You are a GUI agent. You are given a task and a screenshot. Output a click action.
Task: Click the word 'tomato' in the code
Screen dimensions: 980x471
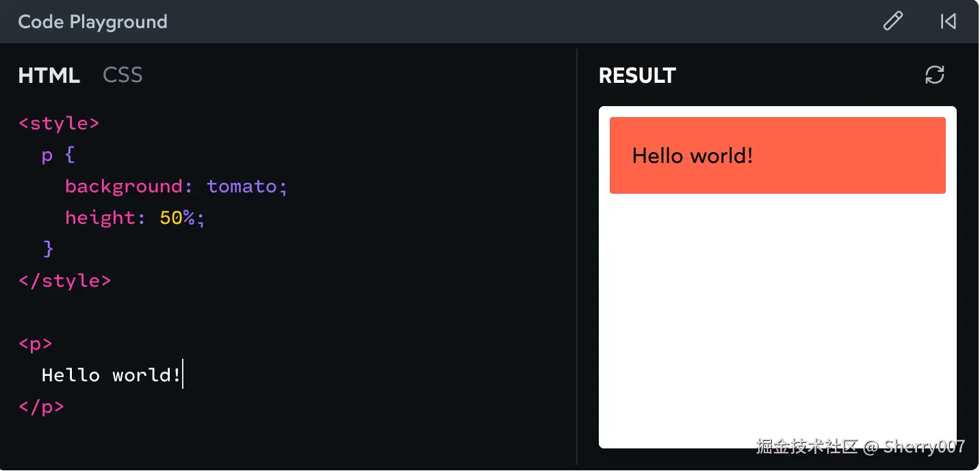coord(242,186)
